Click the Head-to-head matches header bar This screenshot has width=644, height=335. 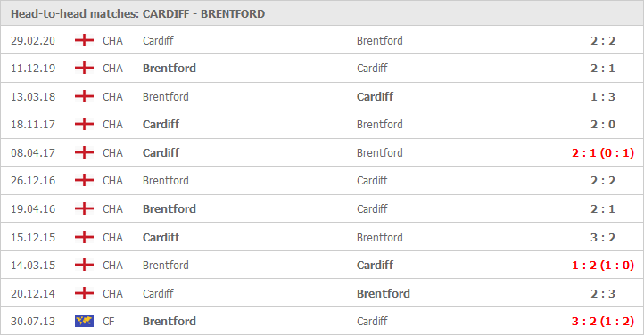(322, 13)
